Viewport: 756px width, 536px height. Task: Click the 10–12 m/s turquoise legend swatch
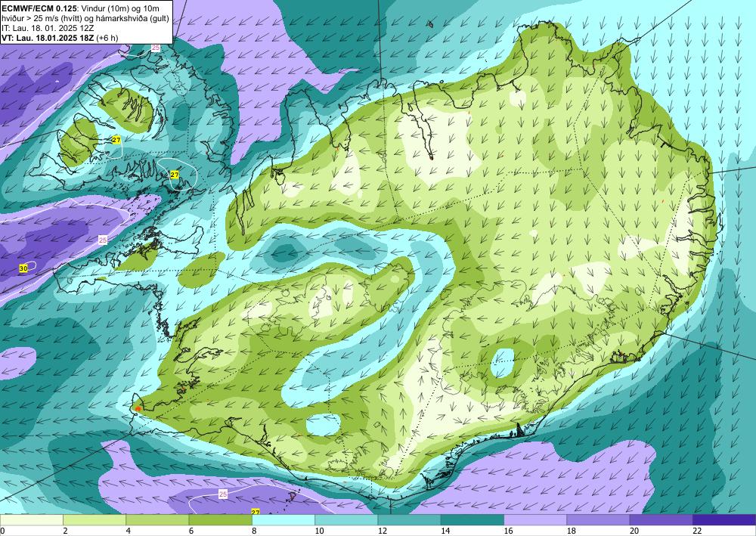point(346,519)
